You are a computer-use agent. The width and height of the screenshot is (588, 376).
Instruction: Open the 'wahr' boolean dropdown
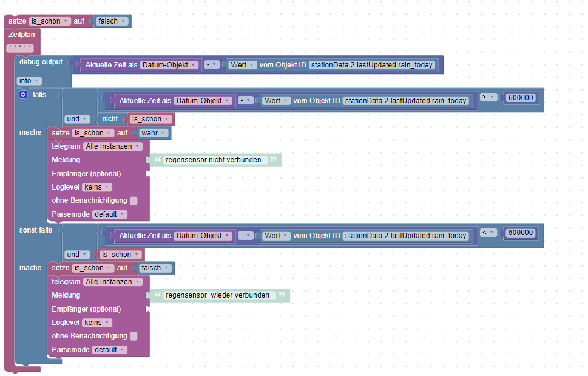[x=154, y=133]
